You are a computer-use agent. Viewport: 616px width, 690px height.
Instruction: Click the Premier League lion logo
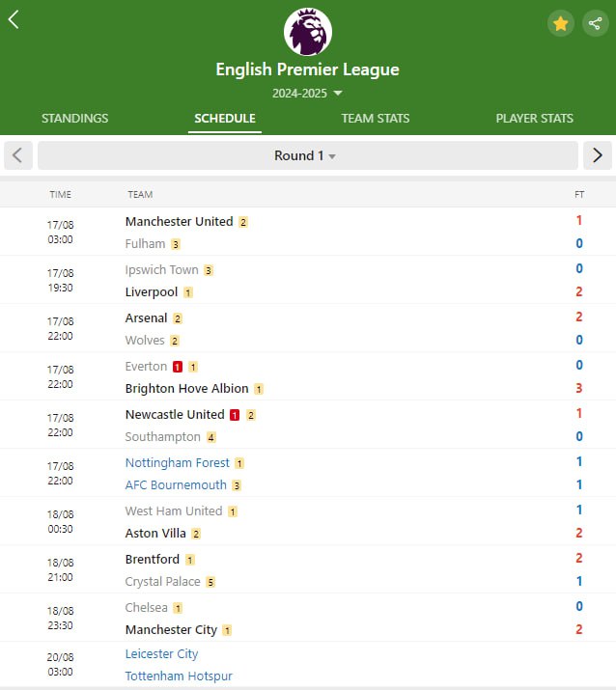tap(308, 32)
